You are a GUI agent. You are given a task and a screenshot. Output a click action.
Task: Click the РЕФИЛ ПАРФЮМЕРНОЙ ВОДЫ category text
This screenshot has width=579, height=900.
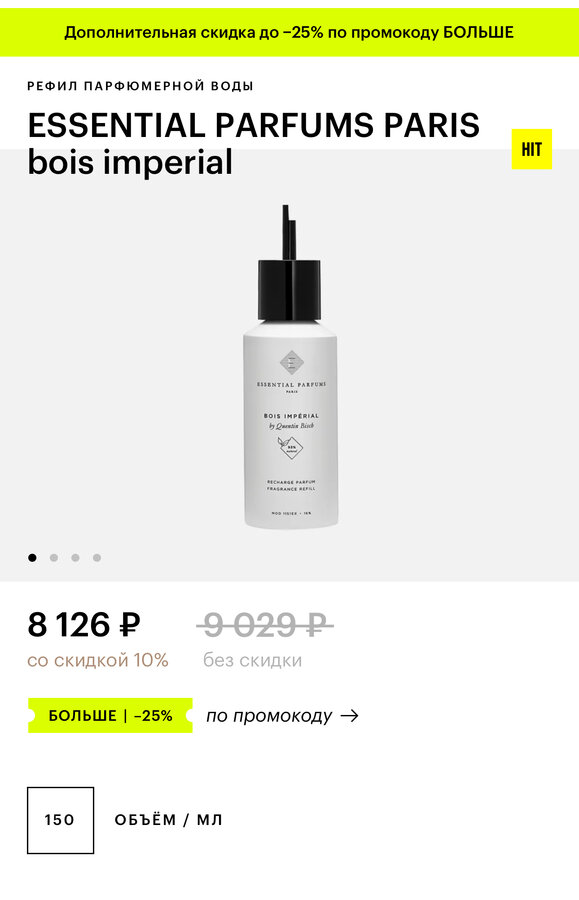(141, 86)
